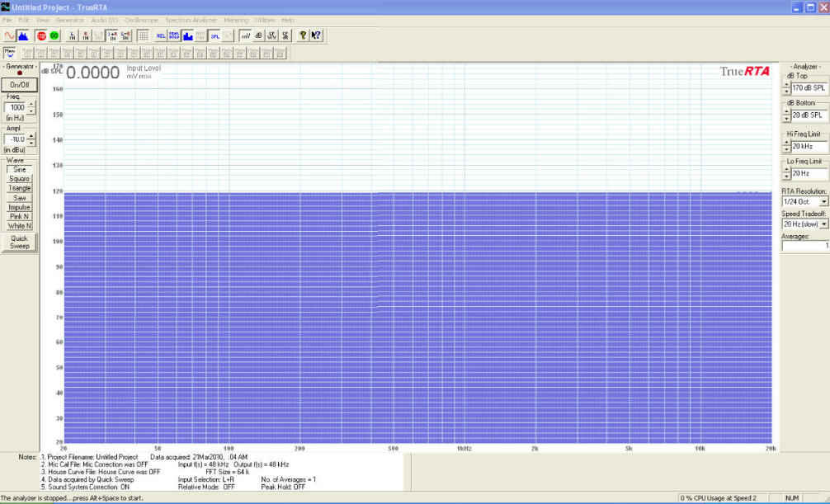Start a Quick Sweep
The width and height of the screenshot is (830, 504).
[20, 243]
